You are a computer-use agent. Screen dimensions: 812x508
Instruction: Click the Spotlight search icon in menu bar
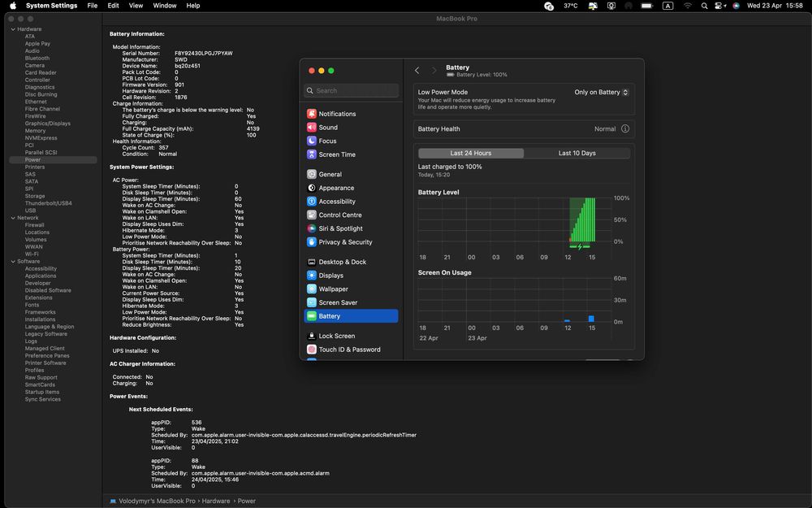[x=704, y=6]
